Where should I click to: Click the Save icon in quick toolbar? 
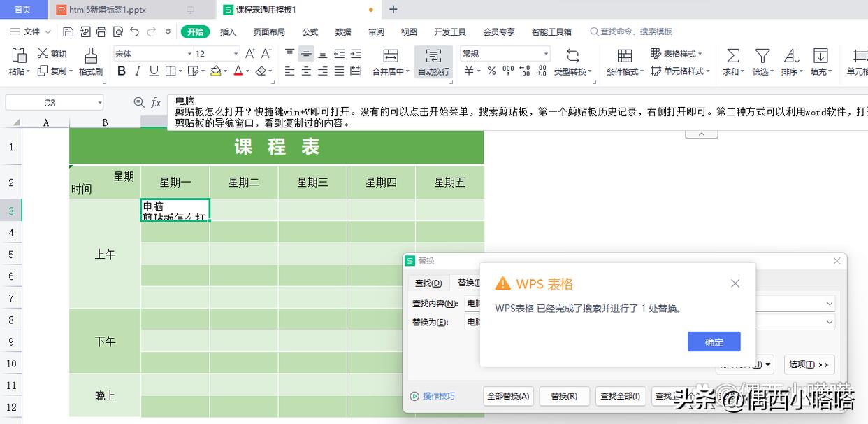(68, 31)
